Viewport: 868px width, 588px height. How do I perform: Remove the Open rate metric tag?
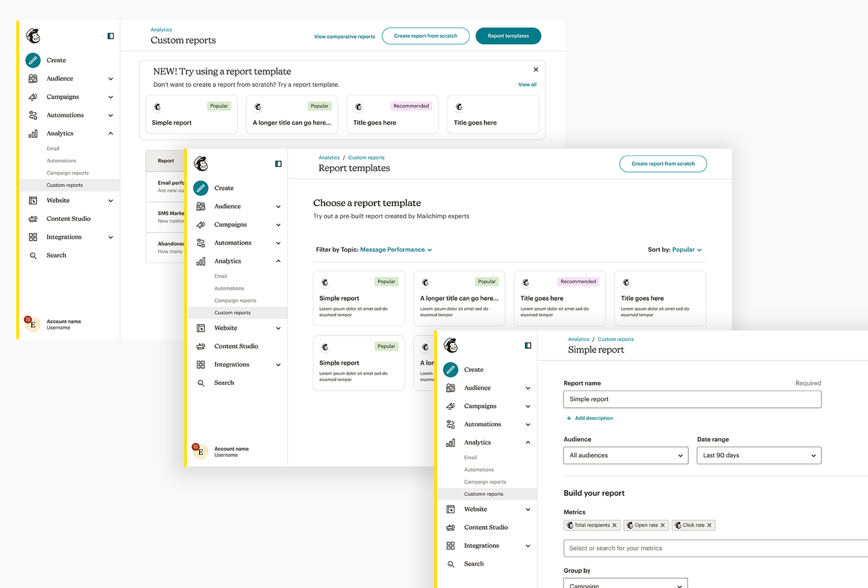[663, 525]
